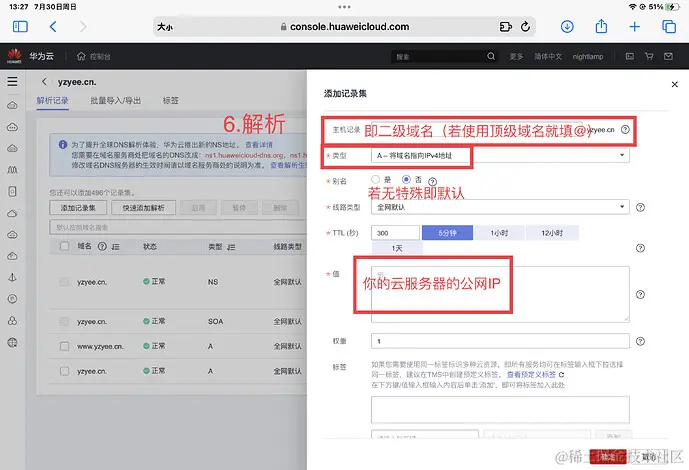Select the 是 alias radio button
This screenshot has height=470, width=689.
click(x=375, y=179)
